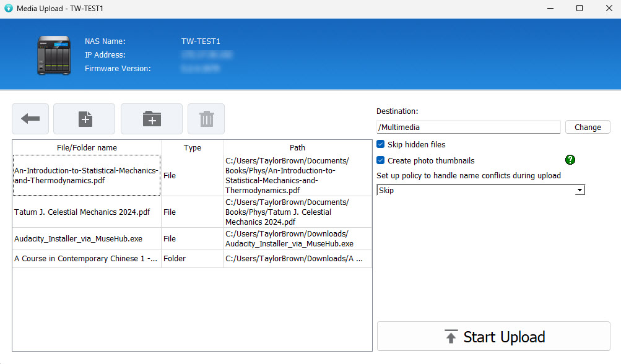Disable Create photo thumbnails checkbox
This screenshot has width=621, height=364.
click(x=381, y=160)
